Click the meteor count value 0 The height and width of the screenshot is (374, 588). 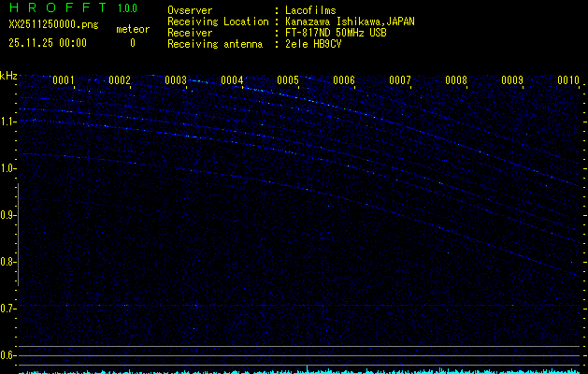pos(132,43)
